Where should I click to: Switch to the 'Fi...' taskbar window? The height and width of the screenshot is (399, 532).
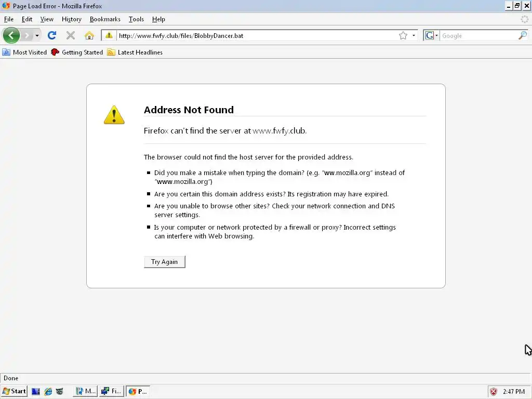112,391
